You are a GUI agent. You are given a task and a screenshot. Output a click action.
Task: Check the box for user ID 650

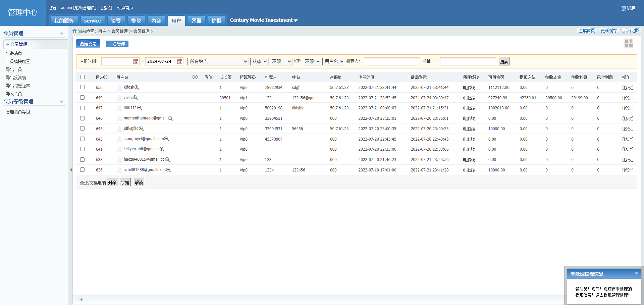pos(83,87)
